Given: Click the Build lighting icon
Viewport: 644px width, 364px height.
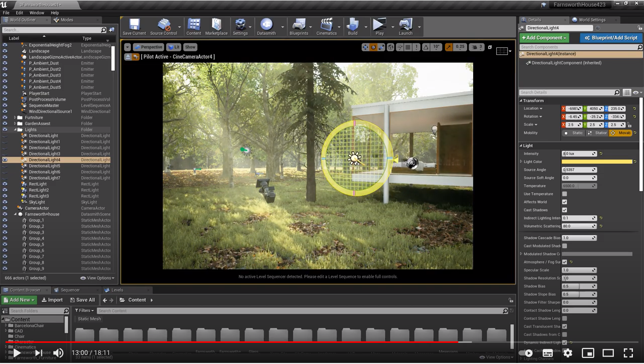Looking at the screenshot, I should (353, 27).
